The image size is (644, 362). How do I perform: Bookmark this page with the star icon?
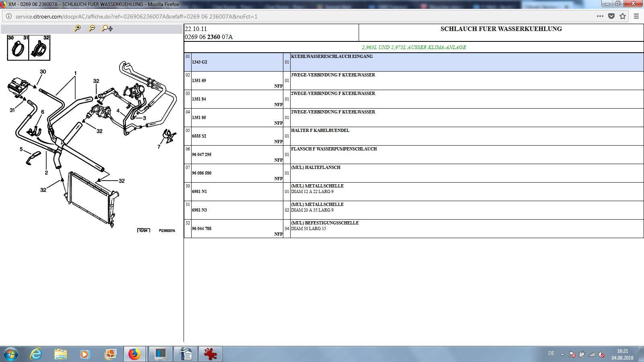pos(623,16)
